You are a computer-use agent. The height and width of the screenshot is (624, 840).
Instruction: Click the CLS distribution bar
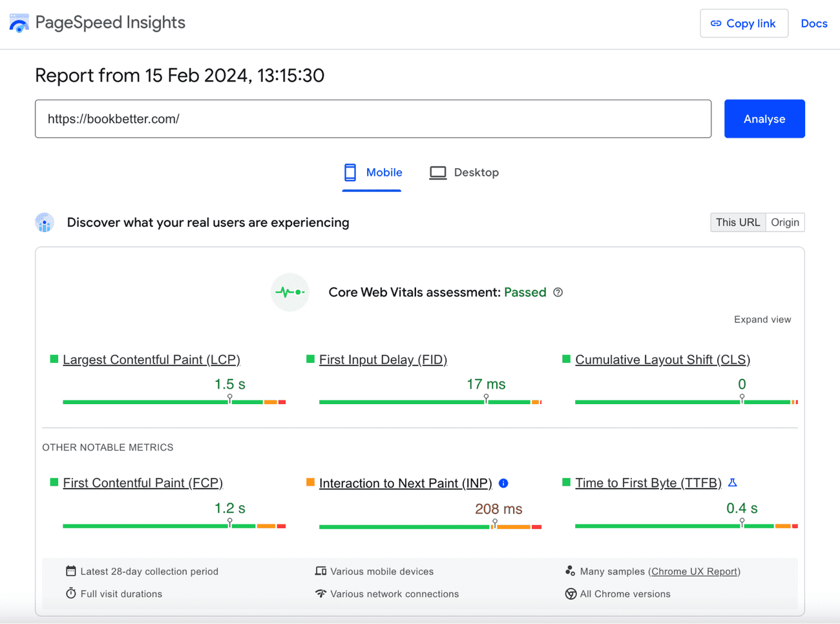(x=686, y=402)
